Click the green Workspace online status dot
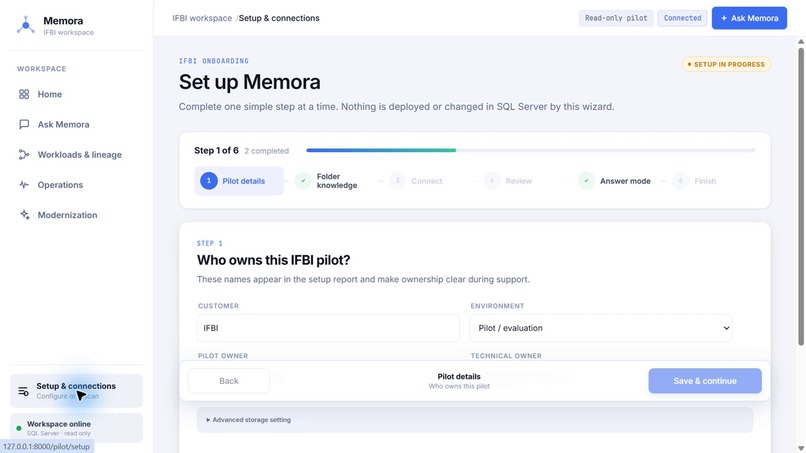 (x=19, y=428)
